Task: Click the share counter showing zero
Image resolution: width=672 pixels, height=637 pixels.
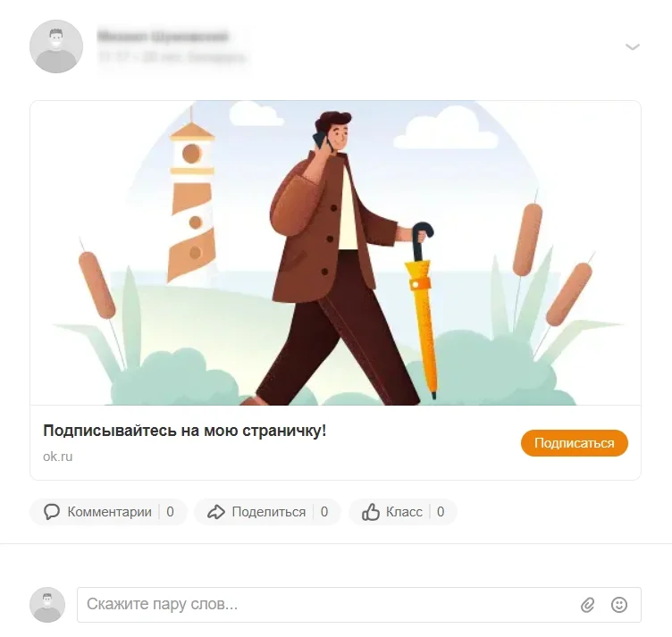Action: [x=324, y=512]
